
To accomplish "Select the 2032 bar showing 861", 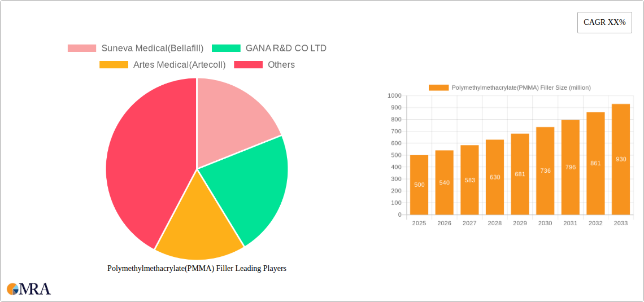I will [x=595, y=163].
